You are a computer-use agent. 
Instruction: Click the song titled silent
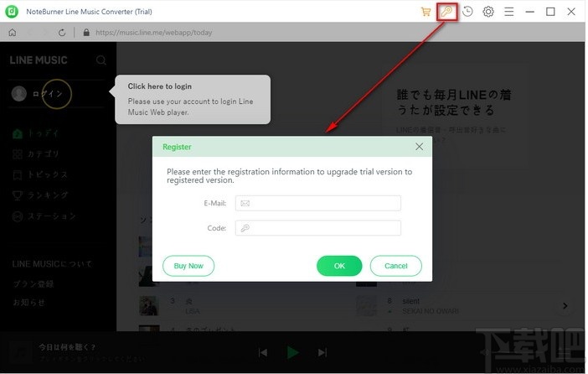tap(411, 301)
